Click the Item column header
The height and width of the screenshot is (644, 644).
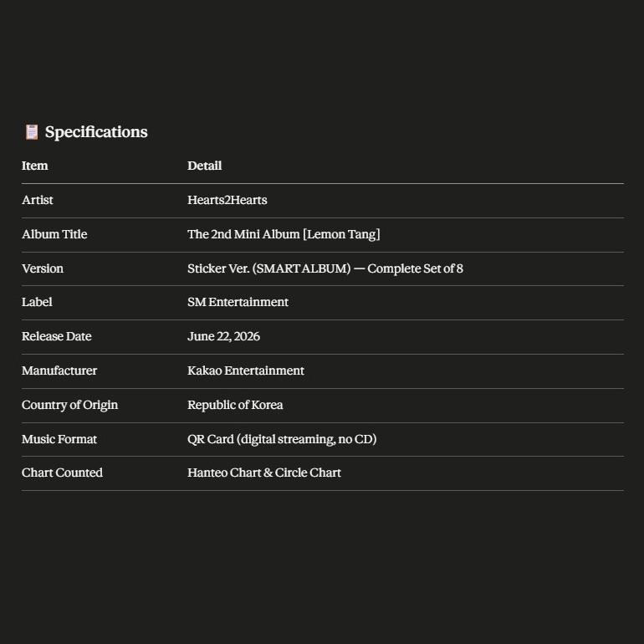pos(35,166)
